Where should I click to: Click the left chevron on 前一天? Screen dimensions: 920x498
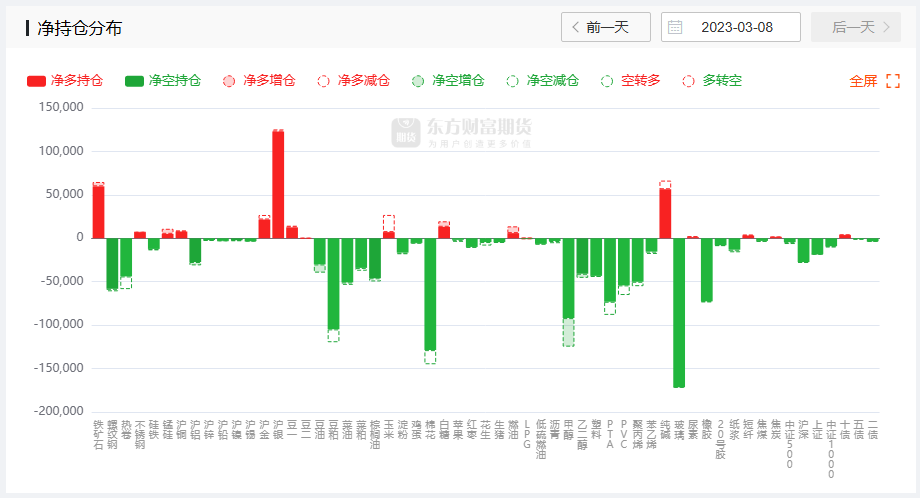click(x=575, y=27)
